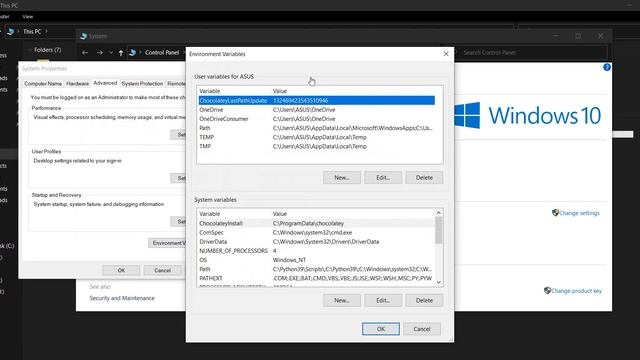Click Control Panel breadcrumb in address bar
Screen dimensions: 640x360
(x=162, y=53)
